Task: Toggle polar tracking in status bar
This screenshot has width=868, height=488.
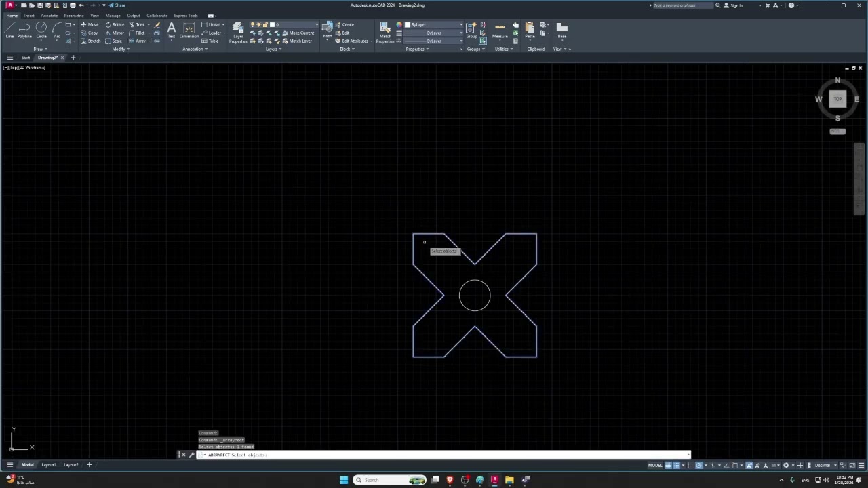Action: point(699,465)
